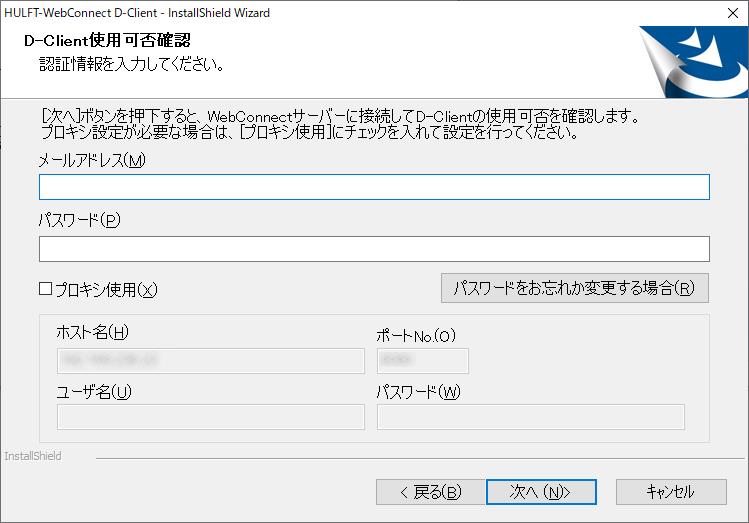Enable the プロキシ使用 checkbox

46,289
